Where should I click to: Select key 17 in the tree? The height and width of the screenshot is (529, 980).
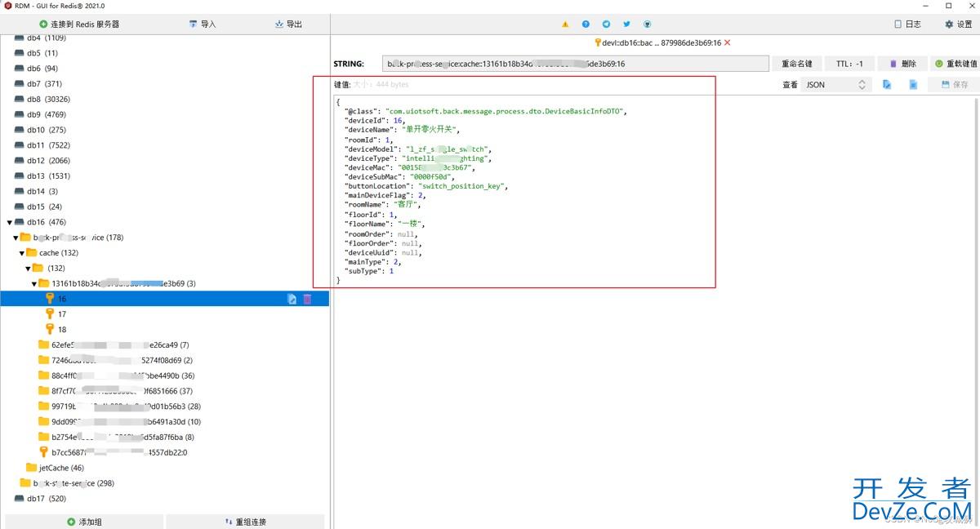click(62, 314)
